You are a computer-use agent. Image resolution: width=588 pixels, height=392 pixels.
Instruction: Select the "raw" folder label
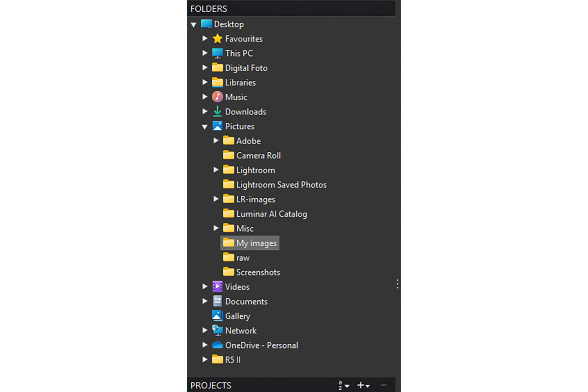point(243,258)
